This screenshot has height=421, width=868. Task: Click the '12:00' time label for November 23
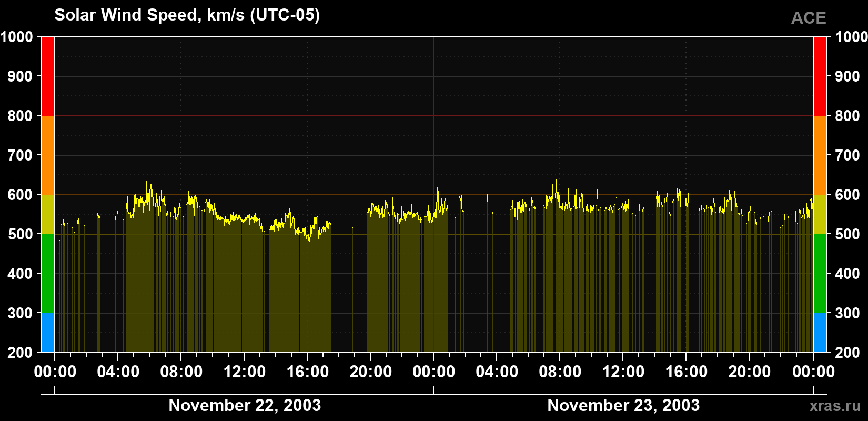(x=623, y=372)
